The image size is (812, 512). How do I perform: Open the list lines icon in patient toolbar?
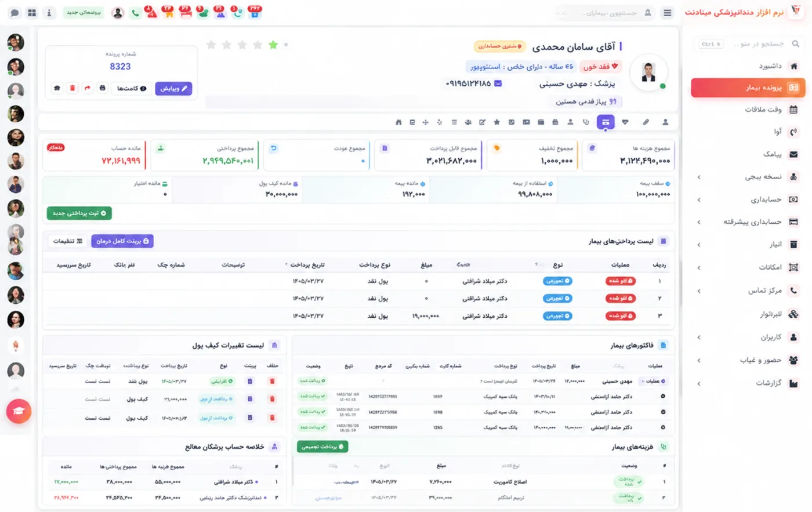point(454,122)
